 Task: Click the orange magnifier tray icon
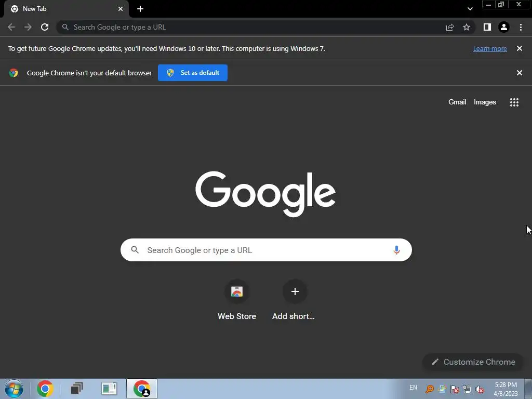click(430, 389)
